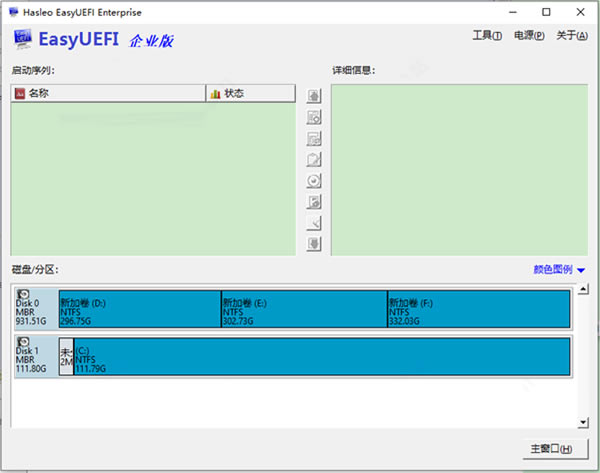Viewport: 600px width, 473px height.
Task: Click the title bar application icon
Action: click(14, 12)
